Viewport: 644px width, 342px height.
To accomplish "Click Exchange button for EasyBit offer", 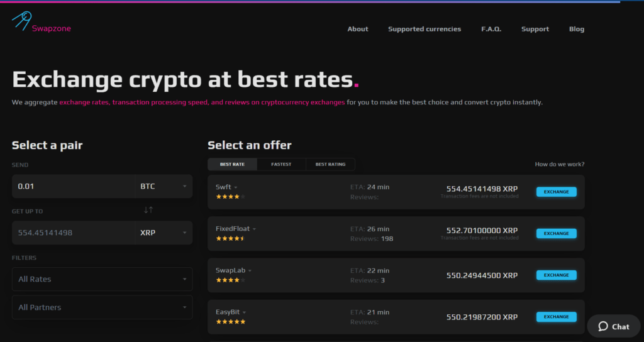I will (556, 317).
